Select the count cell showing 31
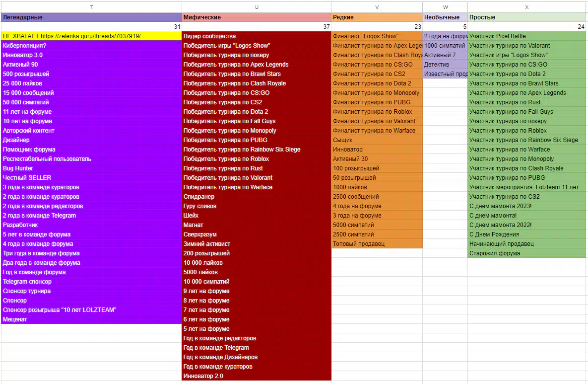588x384 pixels. point(91,27)
